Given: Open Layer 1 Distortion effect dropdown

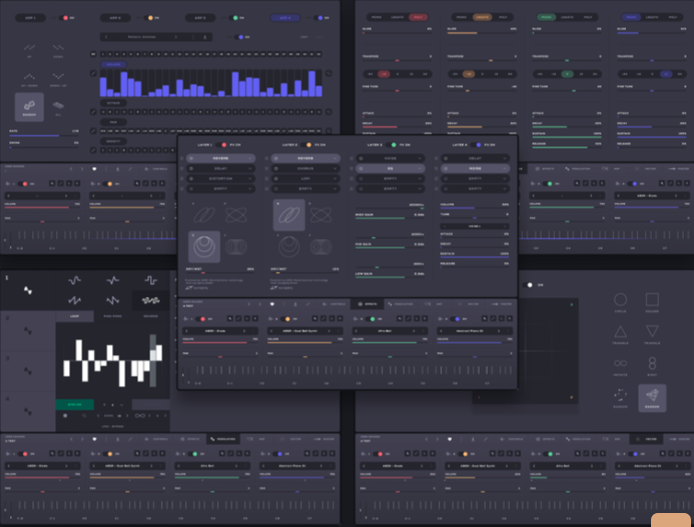Looking at the screenshot, I should (220, 179).
